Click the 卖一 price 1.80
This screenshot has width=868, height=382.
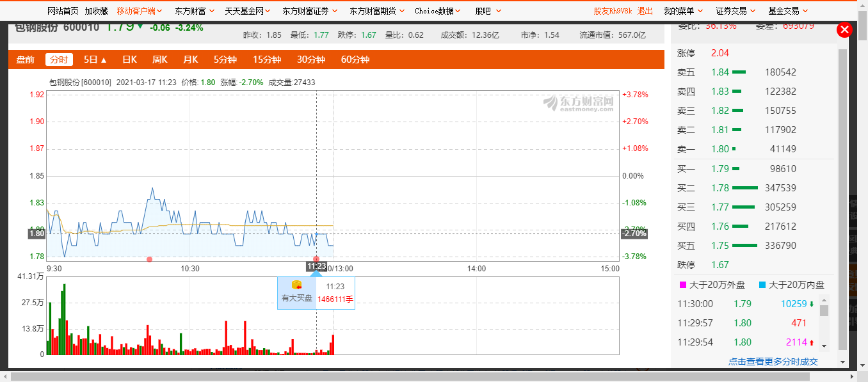[720, 149]
